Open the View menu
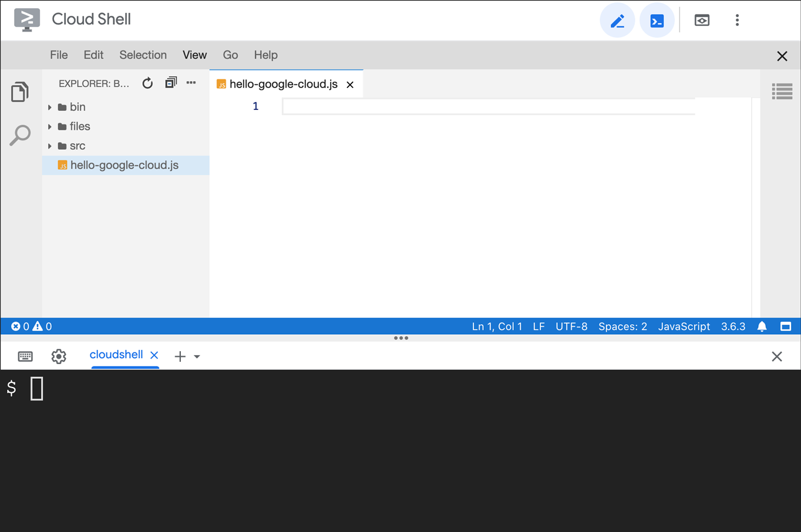The height and width of the screenshot is (532, 801). click(x=194, y=55)
